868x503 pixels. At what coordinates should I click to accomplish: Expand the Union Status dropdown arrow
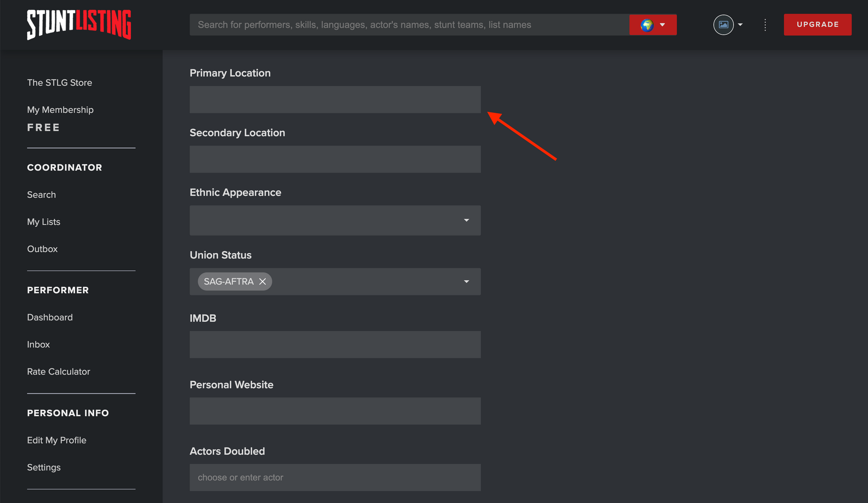467,281
